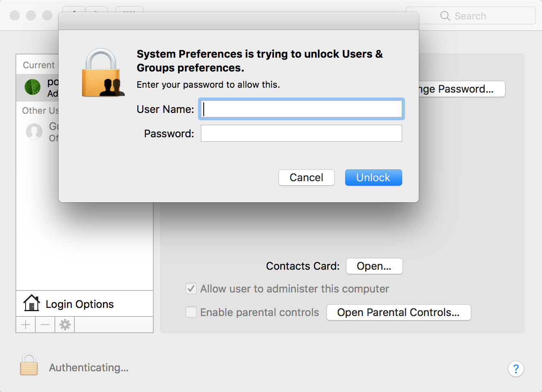Select the Password input field

(x=301, y=133)
